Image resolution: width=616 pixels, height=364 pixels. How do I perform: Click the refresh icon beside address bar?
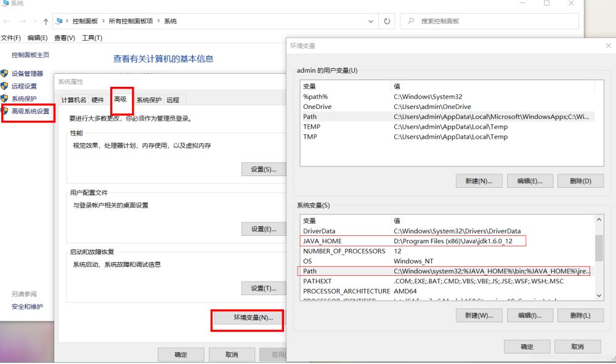click(387, 21)
